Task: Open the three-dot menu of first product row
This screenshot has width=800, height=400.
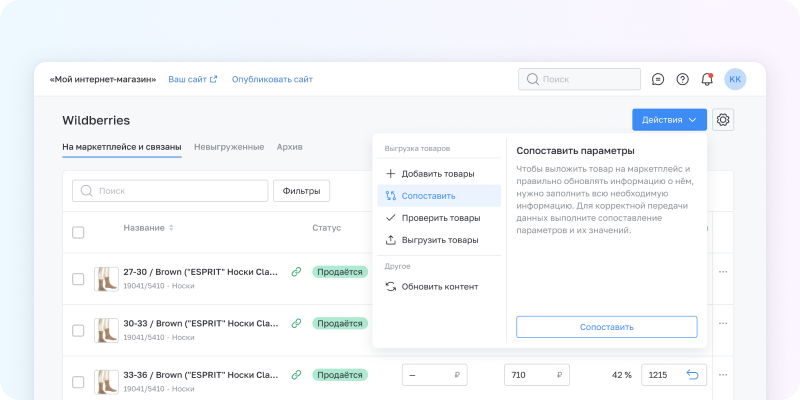Action: [x=723, y=272]
